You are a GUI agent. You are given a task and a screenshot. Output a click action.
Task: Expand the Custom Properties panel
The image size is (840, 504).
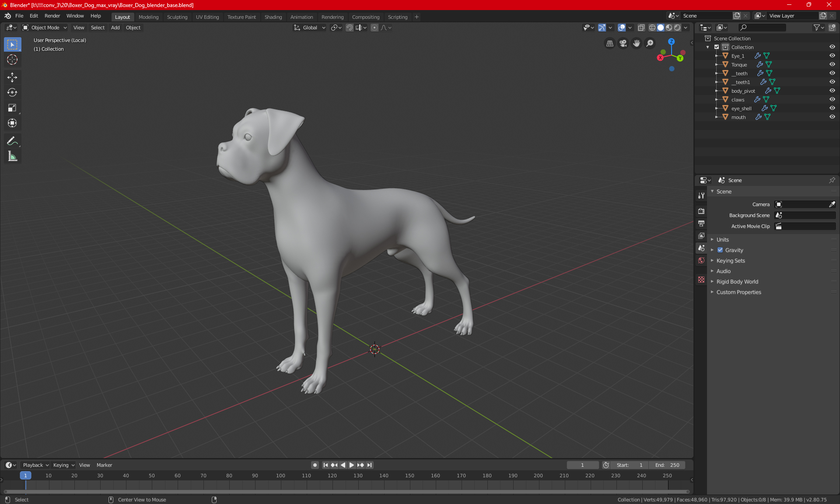click(738, 292)
